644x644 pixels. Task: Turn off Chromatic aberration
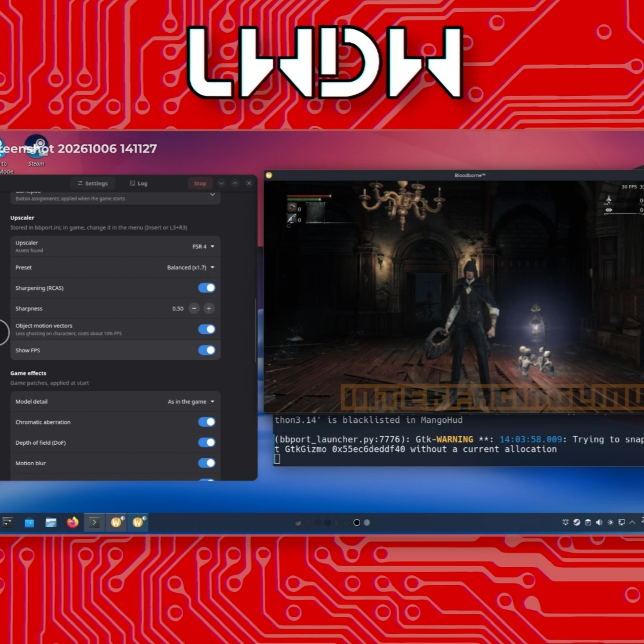207,422
